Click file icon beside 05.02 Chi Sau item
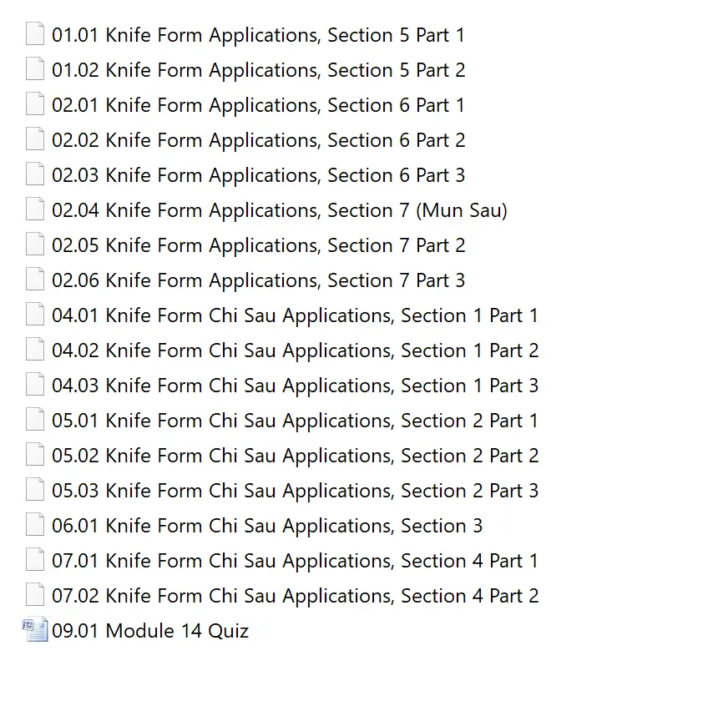728x701 pixels. [35, 456]
